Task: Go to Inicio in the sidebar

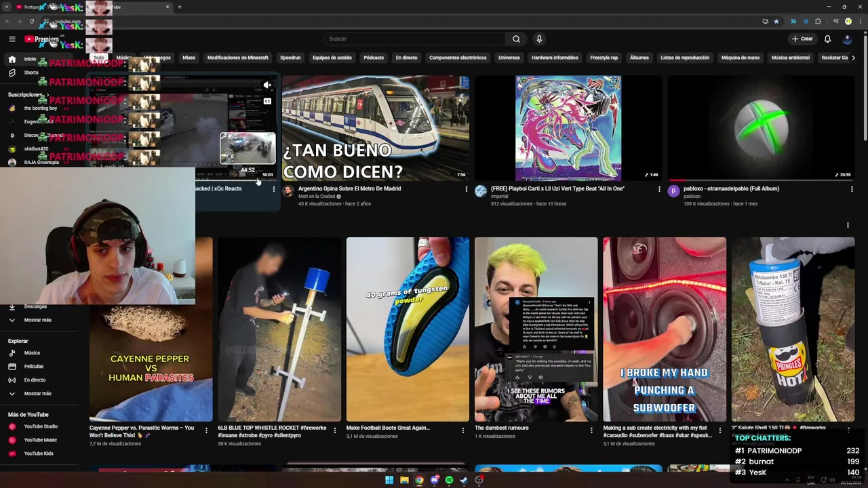Action: click(30, 59)
